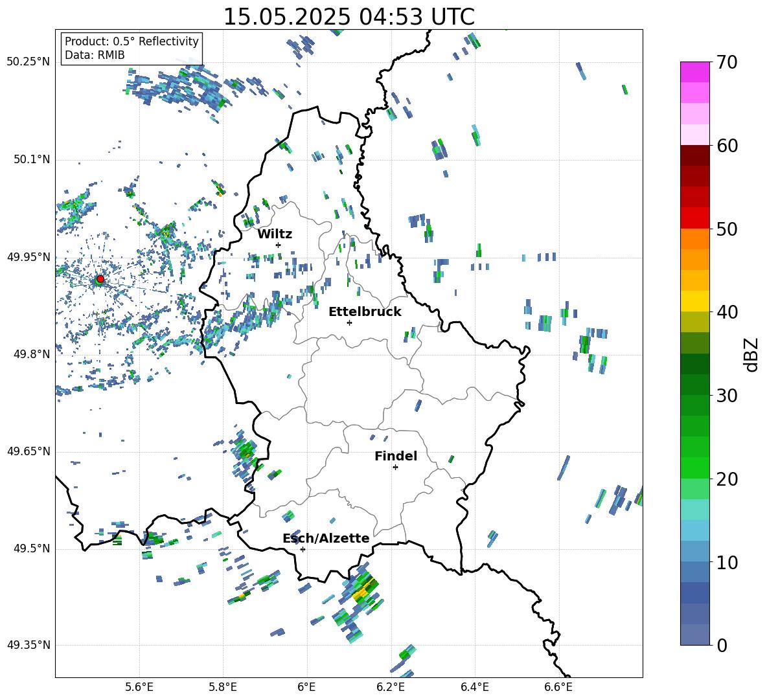Image resolution: width=767 pixels, height=700 pixels.
Task: Click the 60 colorbar tick label
Action: point(727,146)
